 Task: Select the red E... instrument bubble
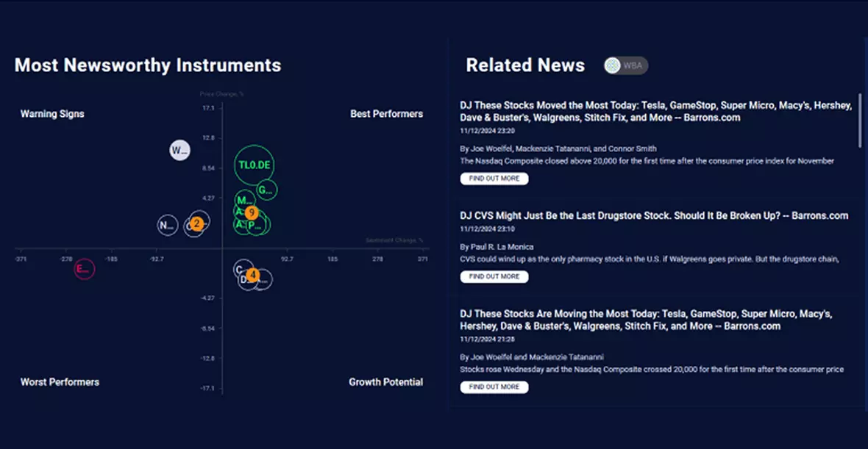pos(83,269)
